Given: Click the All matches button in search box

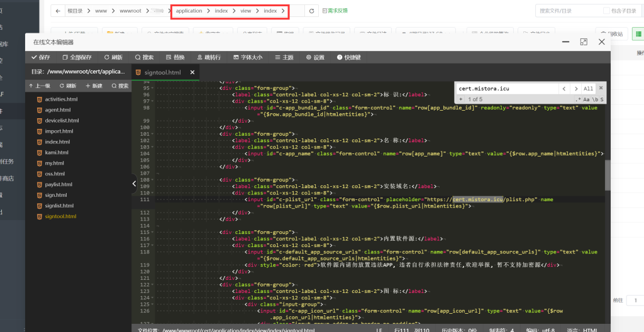Looking at the screenshot, I should pyautogui.click(x=588, y=88).
